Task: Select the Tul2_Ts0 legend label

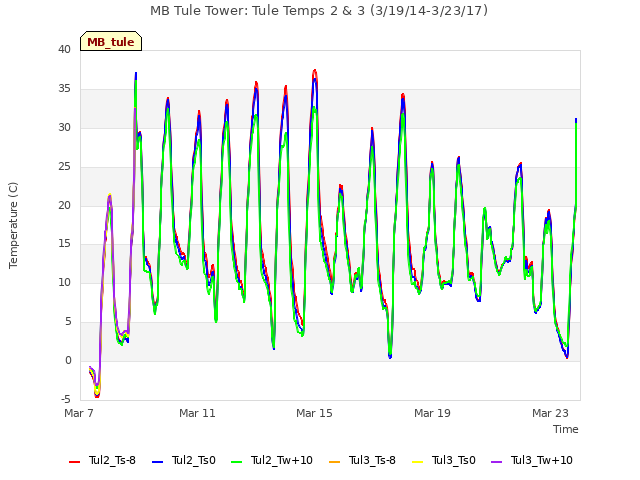Action: click(x=193, y=461)
